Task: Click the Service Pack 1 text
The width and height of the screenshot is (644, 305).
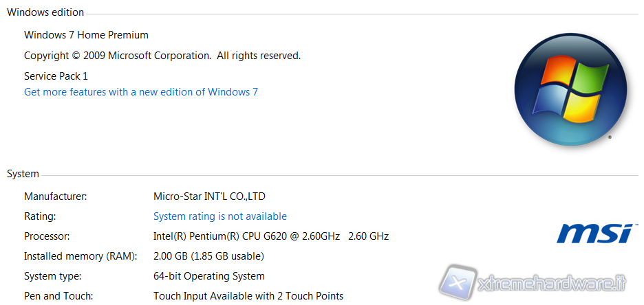Action: (x=56, y=76)
